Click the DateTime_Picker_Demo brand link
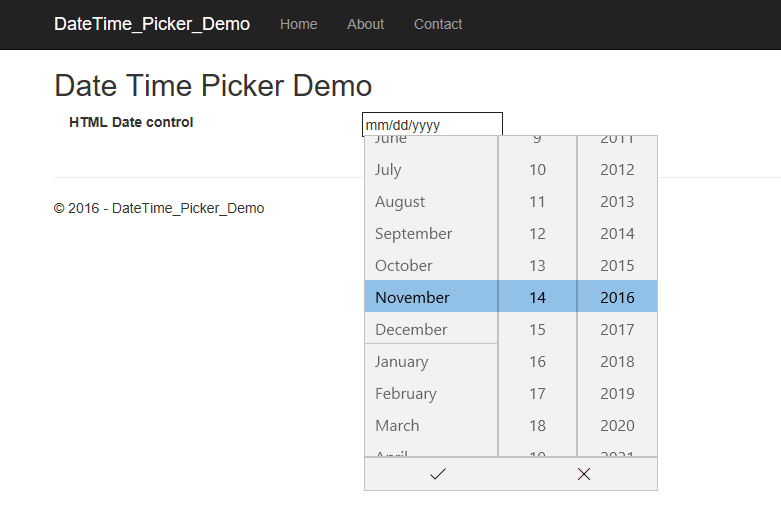This screenshot has height=512, width=781. (x=152, y=24)
